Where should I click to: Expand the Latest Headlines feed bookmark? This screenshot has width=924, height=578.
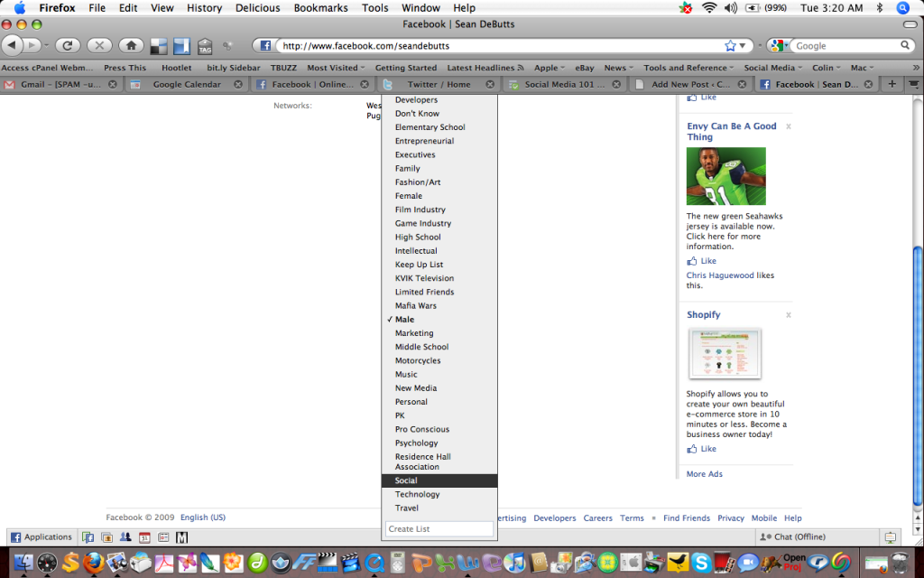point(485,68)
